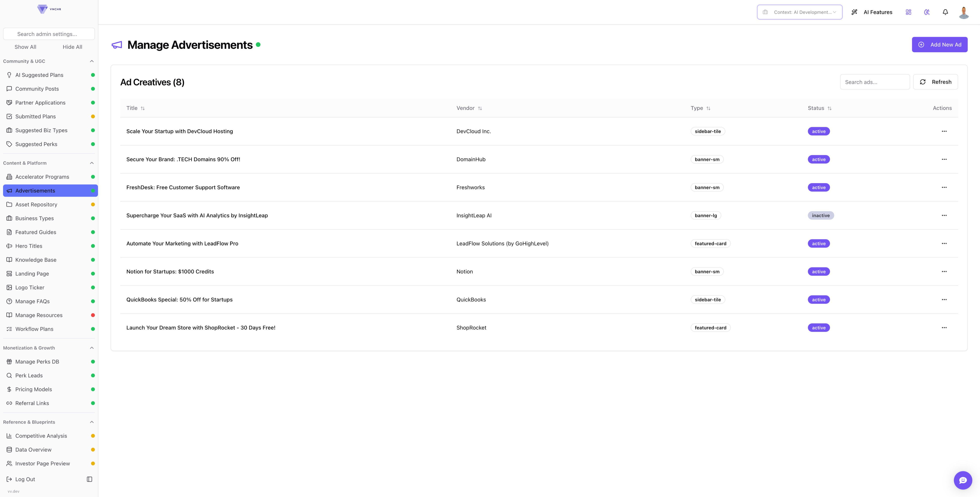Open the Context: AI Development dropdown
Image resolution: width=980 pixels, height=497 pixels.
[799, 12]
